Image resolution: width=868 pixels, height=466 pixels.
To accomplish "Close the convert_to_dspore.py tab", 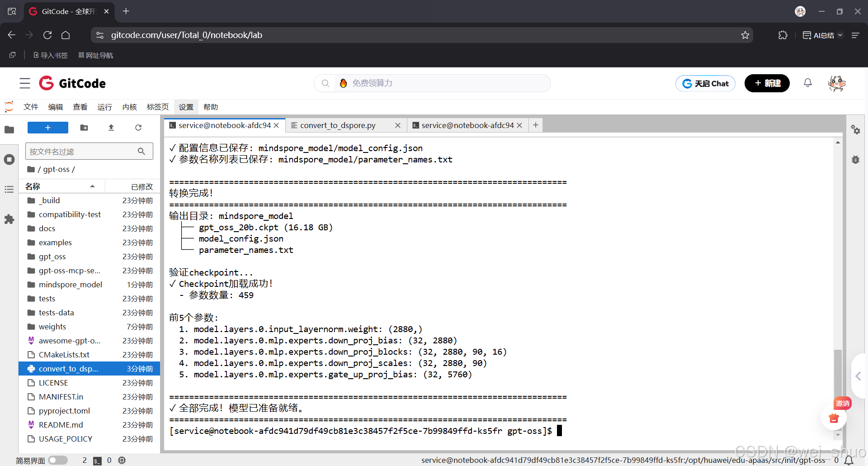I will click(x=398, y=125).
